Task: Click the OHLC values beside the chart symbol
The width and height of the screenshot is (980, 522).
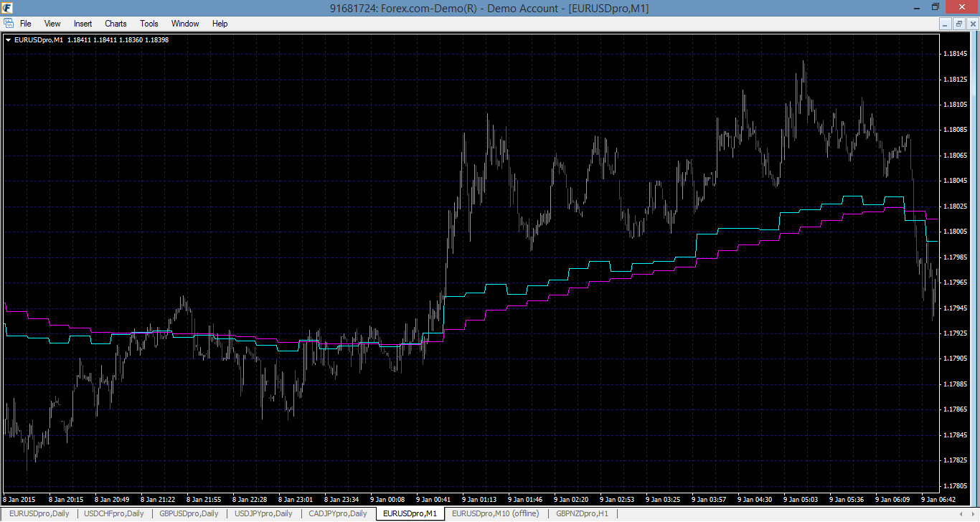Action: [x=118, y=40]
